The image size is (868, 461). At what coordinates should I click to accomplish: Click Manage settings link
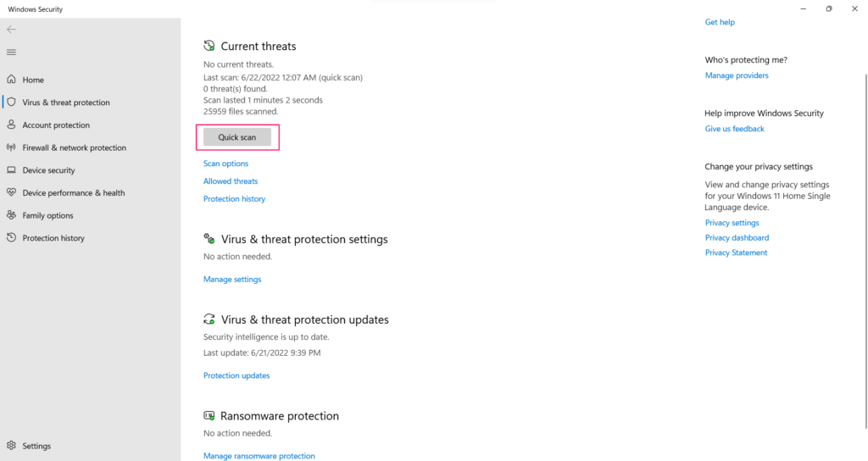point(232,279)
